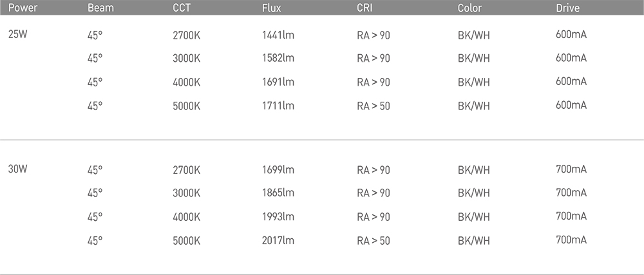Viewport: 644px width, 275px height.
Task: Click the Color column header
Action: [470, 8]
